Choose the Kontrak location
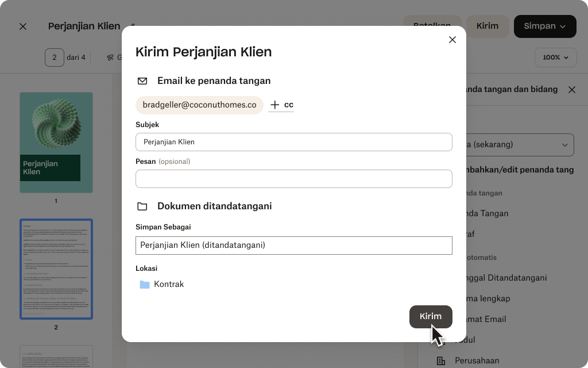 coord(161,284)
